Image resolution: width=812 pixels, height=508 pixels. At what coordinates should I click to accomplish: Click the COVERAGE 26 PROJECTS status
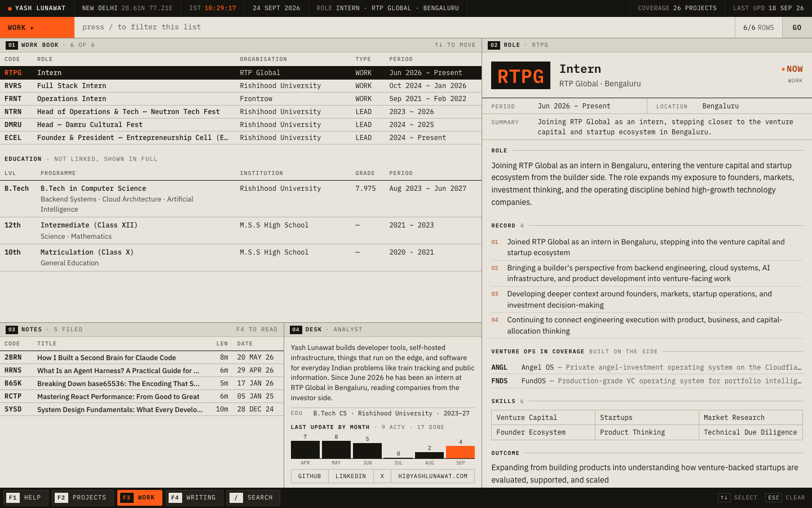click(677, 8)
